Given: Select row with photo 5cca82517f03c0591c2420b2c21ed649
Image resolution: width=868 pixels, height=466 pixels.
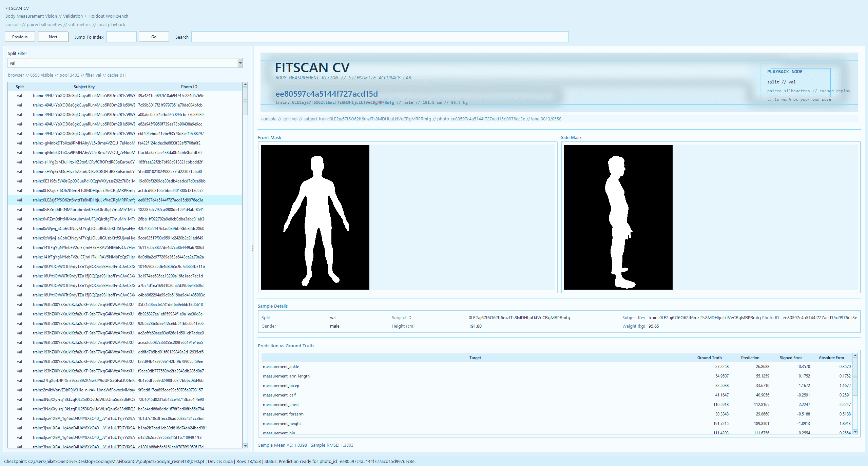Looking at the screenshot, I should tap(125, 238).
